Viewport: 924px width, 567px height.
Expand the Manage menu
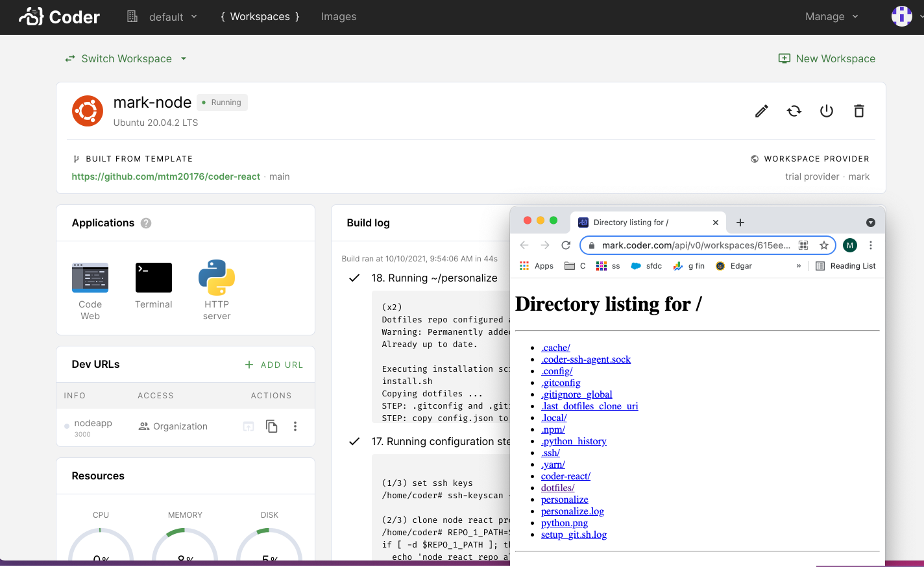coord(832,17)
